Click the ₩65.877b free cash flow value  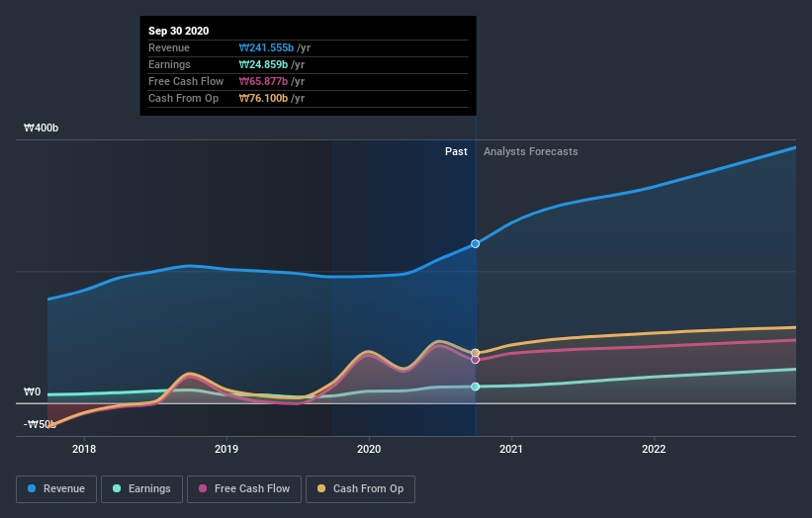(x=263, y=81)
